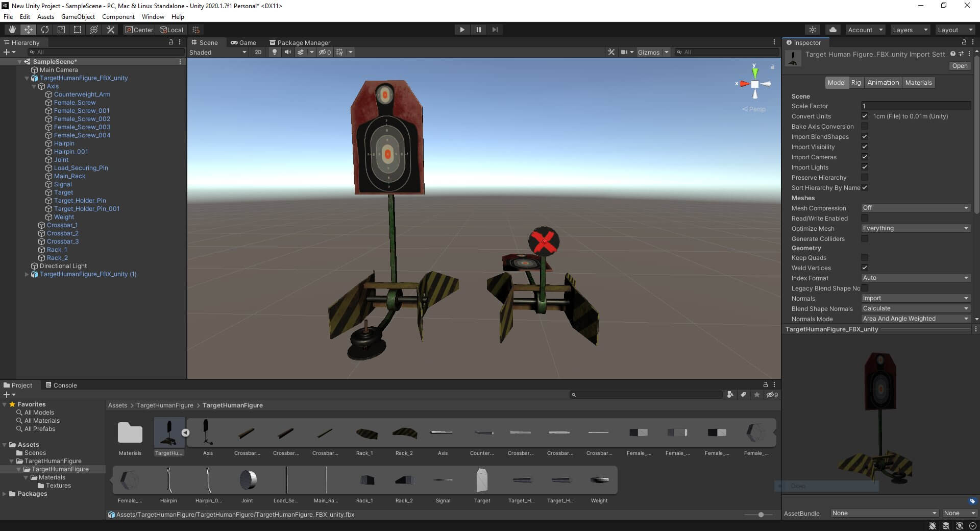This screenshot has height=531, width=980.
Task: Click the Open button in Inspector
Action: click(960, 66)
